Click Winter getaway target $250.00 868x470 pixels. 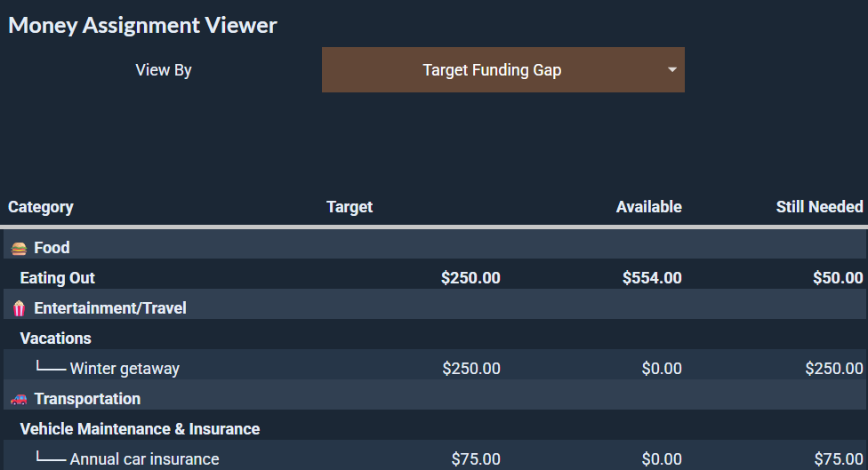471,368
